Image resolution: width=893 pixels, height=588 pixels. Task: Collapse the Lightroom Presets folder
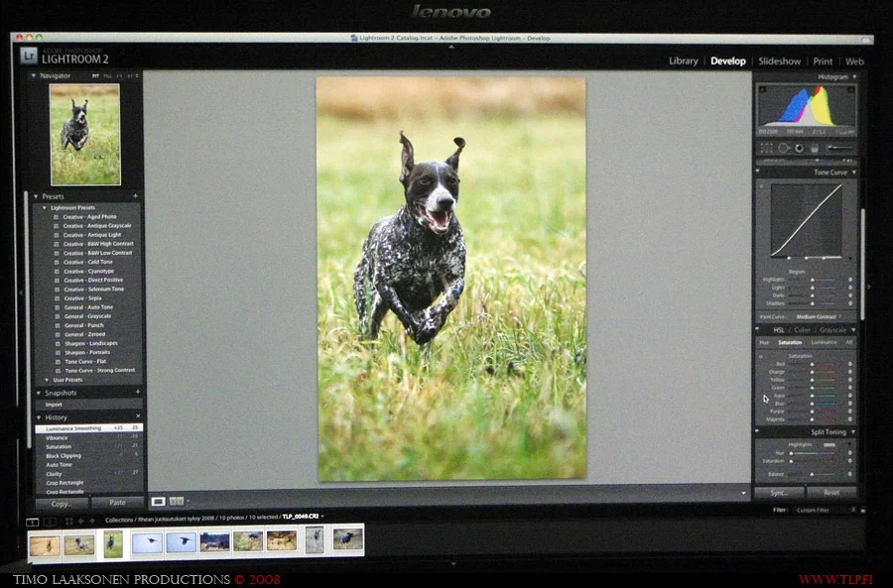click(45, 207)
